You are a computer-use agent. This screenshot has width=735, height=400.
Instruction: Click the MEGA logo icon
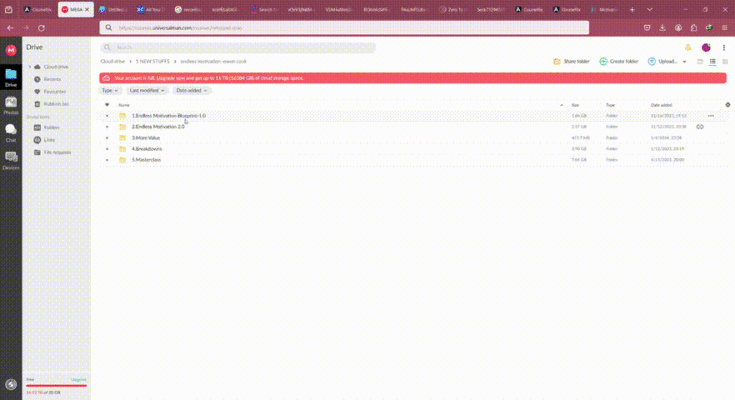11,49
